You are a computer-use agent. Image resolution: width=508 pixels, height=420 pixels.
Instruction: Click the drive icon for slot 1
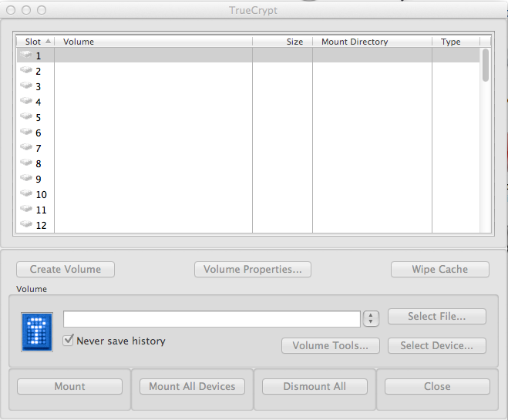tap(26, 55)
